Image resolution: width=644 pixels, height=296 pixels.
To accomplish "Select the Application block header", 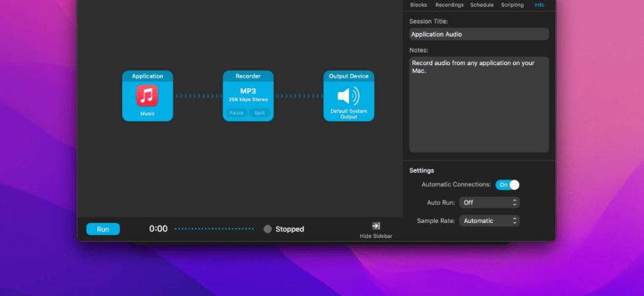I will coord(147,76).
